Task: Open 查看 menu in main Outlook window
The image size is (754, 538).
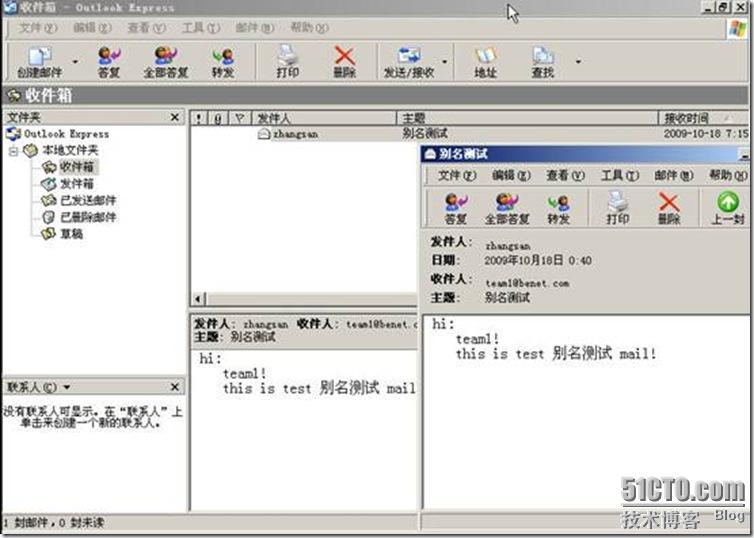Action: click(x=146, y=28)
